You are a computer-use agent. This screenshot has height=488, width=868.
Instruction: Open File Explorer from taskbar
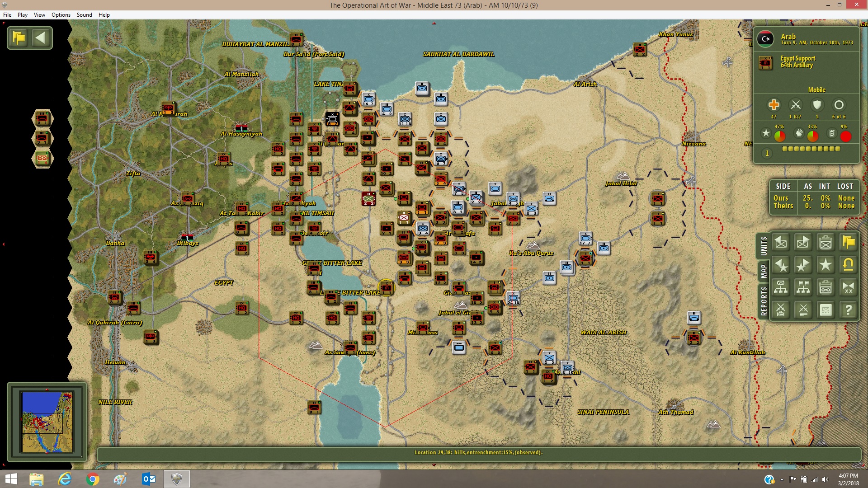point(36,479)
